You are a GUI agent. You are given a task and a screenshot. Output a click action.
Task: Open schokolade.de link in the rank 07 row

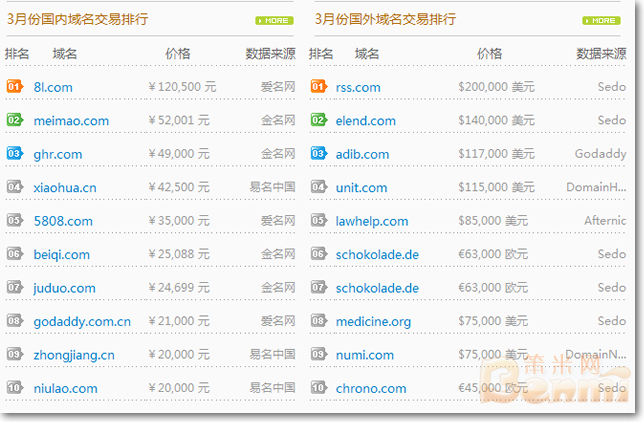pos(377,288)
